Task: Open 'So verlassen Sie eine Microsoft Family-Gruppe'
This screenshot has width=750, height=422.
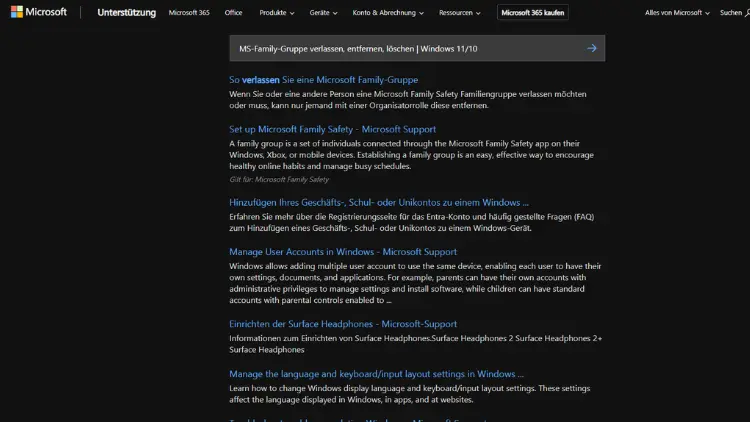Action: pyautogui.click(x=323, y=79)
